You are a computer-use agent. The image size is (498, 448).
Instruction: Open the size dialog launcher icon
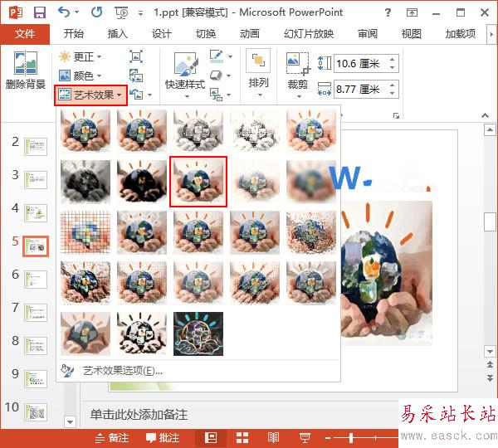coord(396,115)
